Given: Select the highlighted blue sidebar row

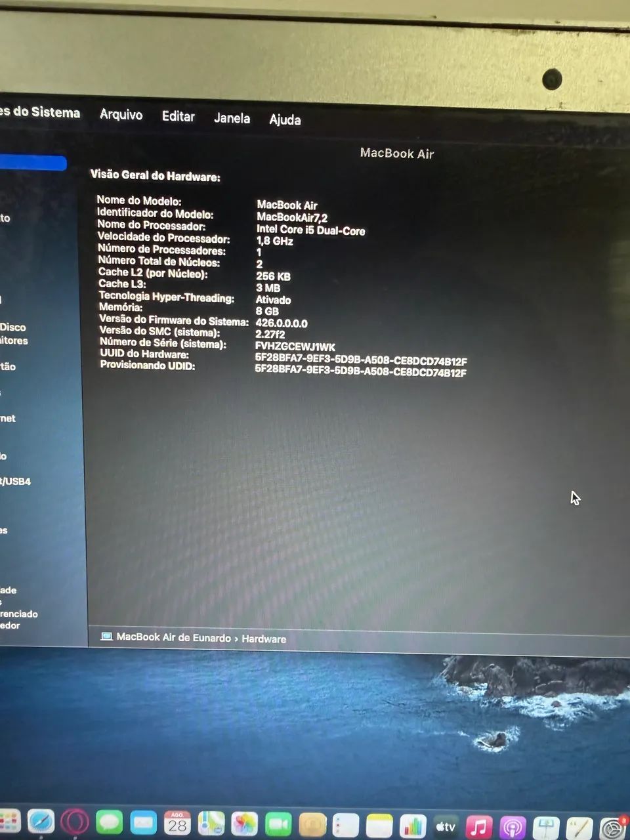Looking at the screenshot, I should pos(33,162).
